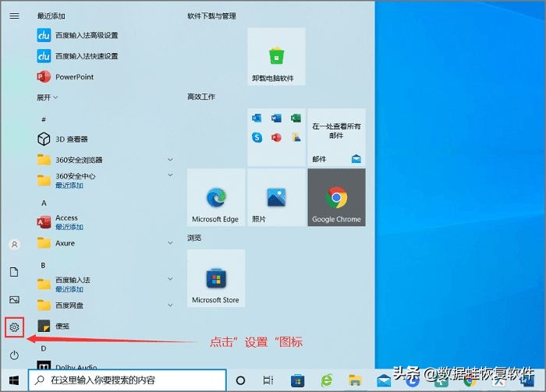
Task: Click 展开 to expand recently added
Action: tap(48, 97)
